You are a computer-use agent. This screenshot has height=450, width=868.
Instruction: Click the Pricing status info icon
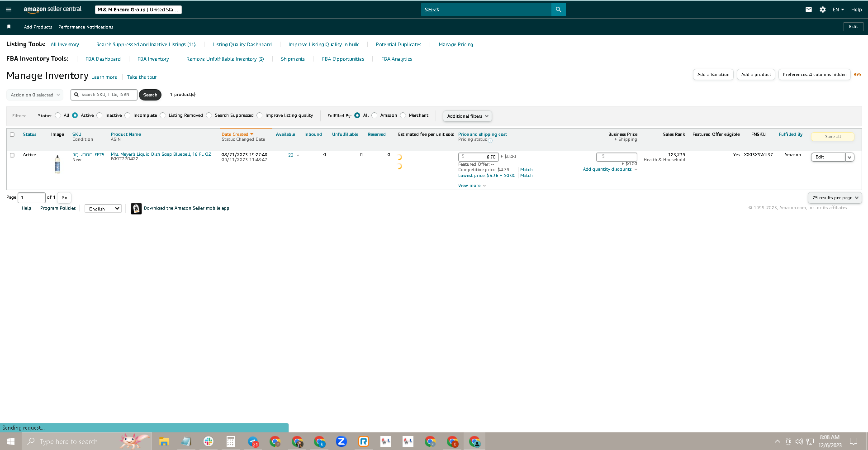click(x=490, y=140)
